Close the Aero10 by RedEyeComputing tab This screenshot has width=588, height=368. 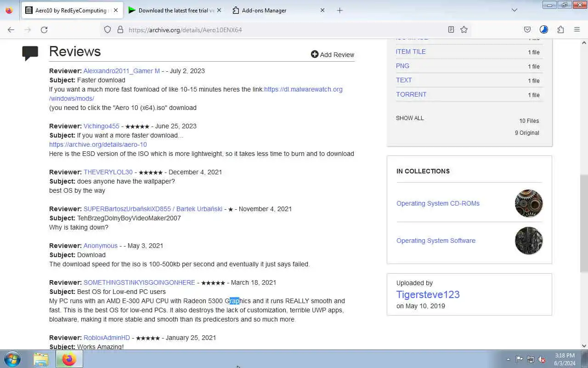pyautogui.click(x=115, y=10)
